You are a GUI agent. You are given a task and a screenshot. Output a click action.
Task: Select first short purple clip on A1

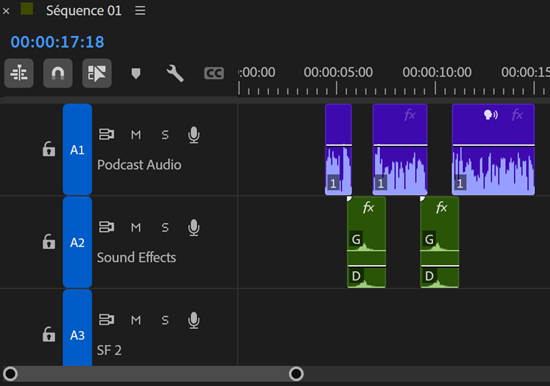point(338,149)
